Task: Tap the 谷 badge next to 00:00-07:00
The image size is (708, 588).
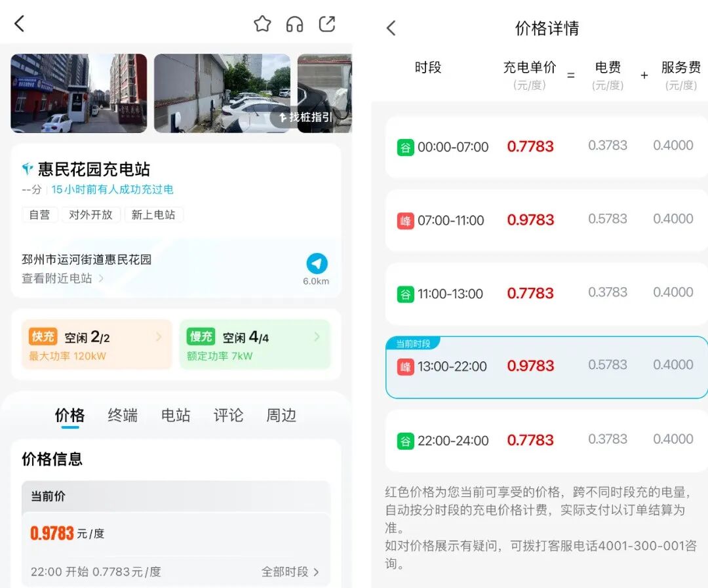Action: point(406,147)
